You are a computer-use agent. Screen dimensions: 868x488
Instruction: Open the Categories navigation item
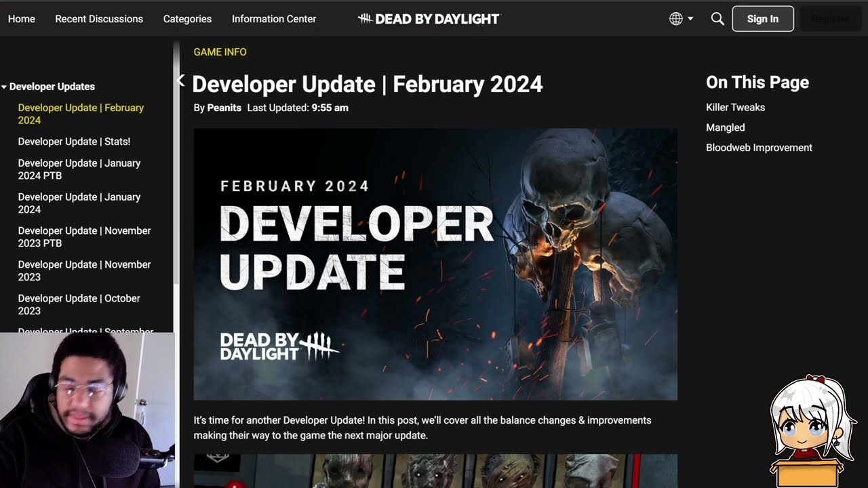click(187, 19)
